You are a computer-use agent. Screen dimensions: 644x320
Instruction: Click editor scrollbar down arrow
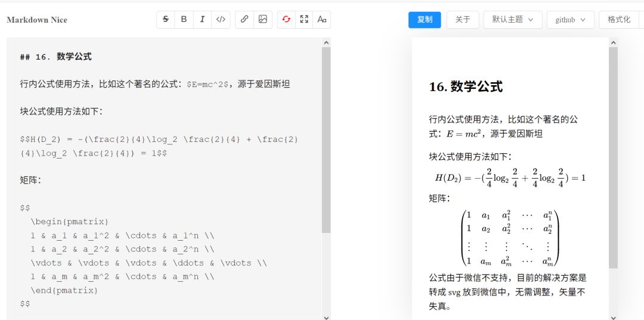326,317
